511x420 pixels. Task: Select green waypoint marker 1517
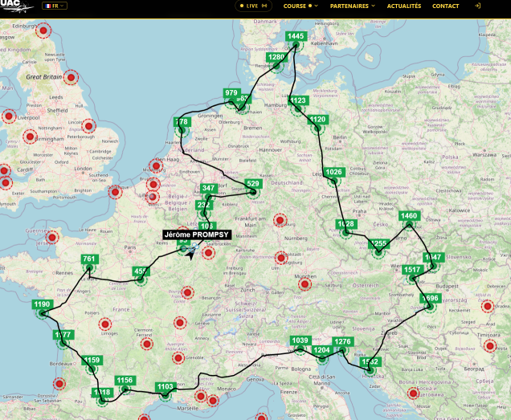413,270
